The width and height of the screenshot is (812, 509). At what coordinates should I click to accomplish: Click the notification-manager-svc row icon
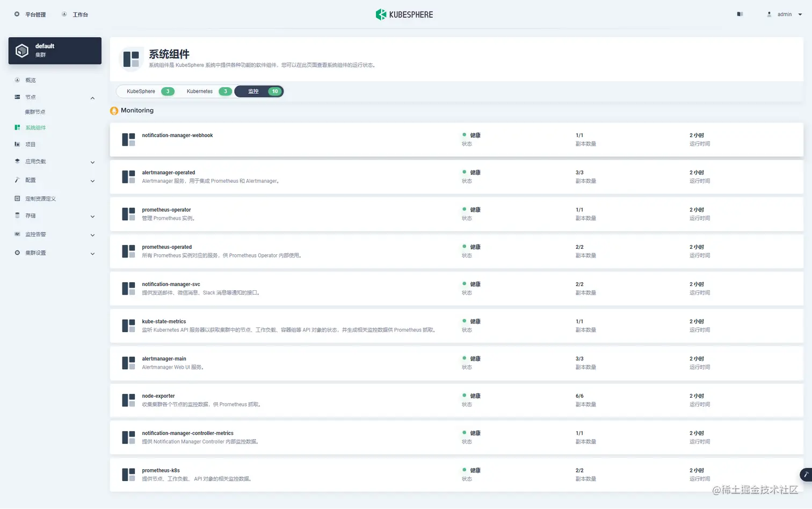[128, 289]
